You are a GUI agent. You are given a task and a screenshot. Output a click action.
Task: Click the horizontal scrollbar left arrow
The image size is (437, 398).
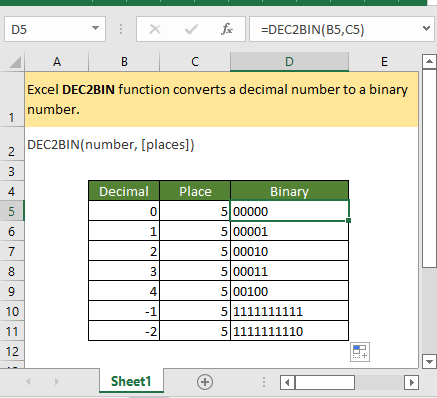[x=287, y=382]
